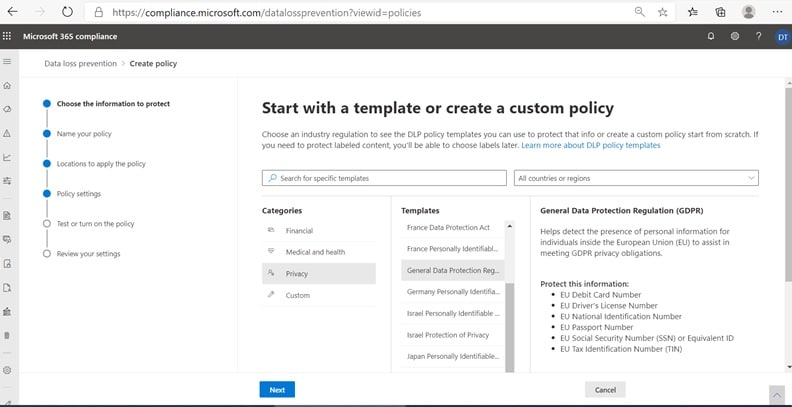This screenshot has height=407, width=792.
Task: Click the EU Debit Card Number item
Action: click(x=601, y=295)
